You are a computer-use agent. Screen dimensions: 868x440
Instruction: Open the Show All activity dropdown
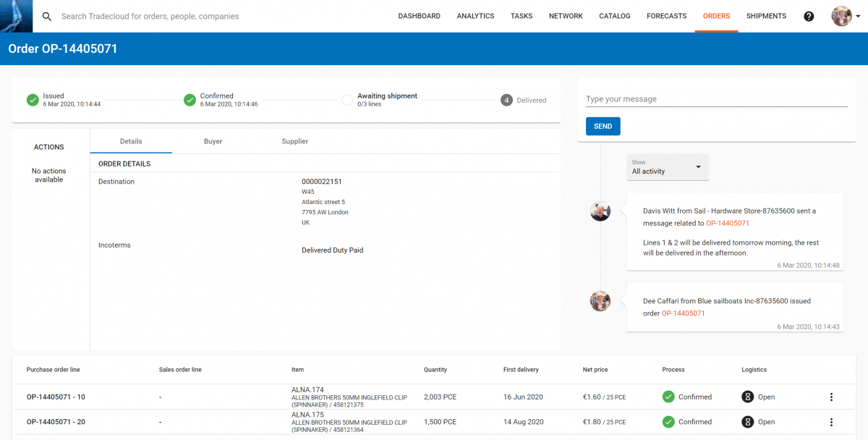coord(667,168)
